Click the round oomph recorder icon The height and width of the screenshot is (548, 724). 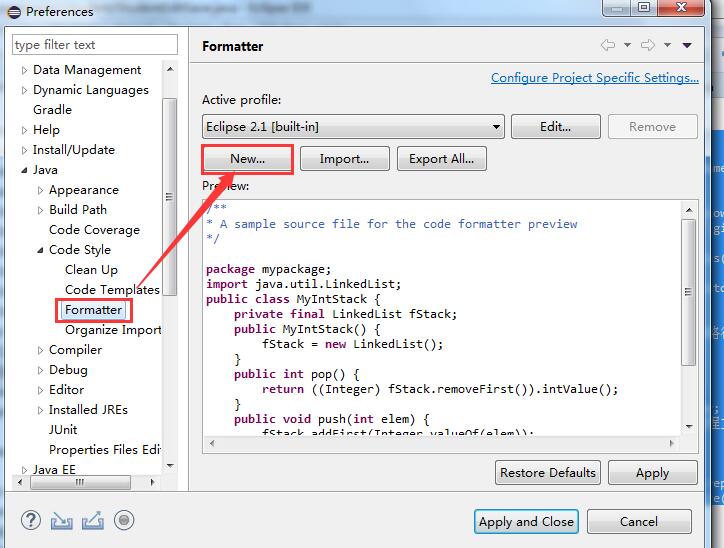(124, 520)
